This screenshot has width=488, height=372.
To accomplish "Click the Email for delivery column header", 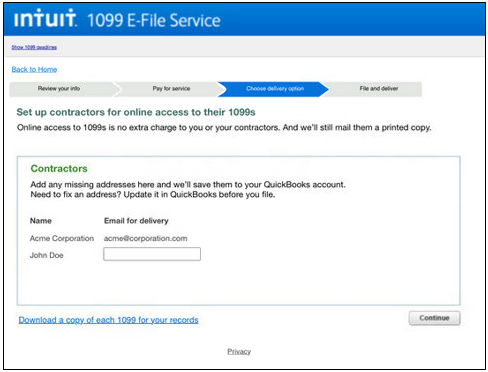I will 136,221.
